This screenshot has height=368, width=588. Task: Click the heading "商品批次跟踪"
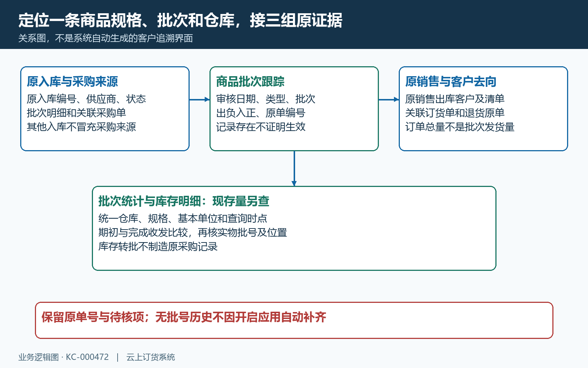pos(250,81)
